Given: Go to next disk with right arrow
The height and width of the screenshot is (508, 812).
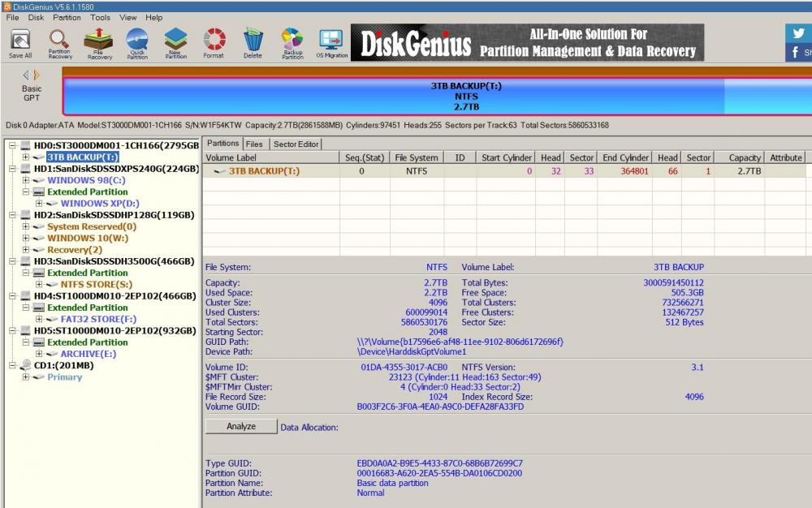Looking at the screenshot, I should click(x=37, y=75).
